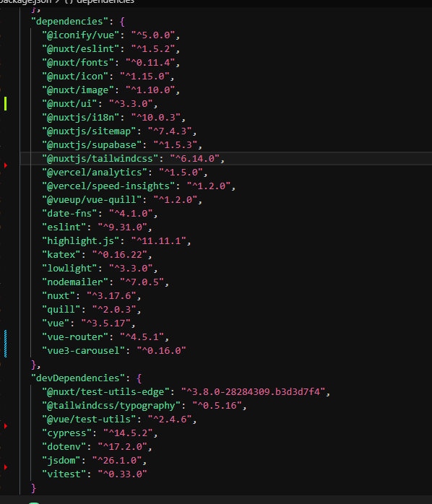The image size is (432, 504).
Task: Click the "vitest" key
Action: [x=64, y=474]
